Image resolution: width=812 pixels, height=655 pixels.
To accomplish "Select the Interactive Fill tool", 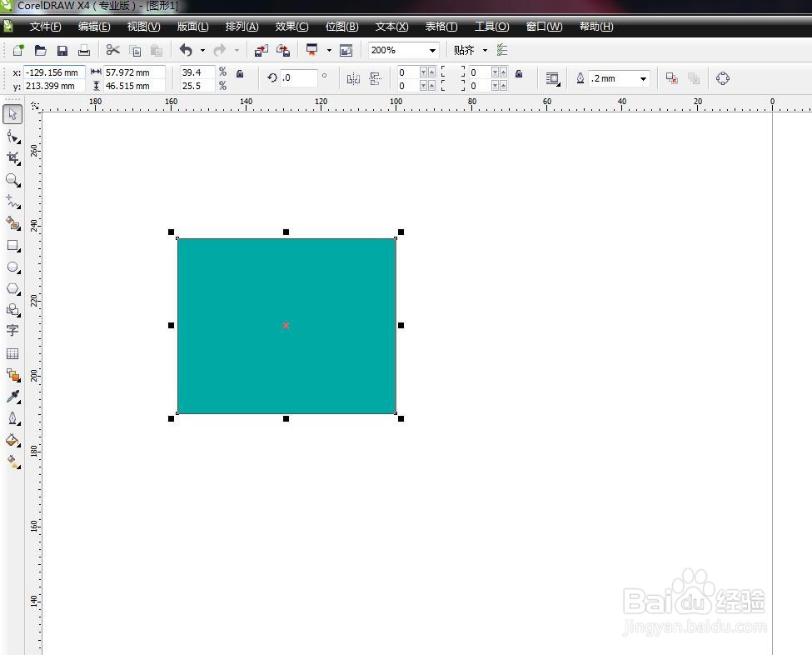I will pos(13,462).
